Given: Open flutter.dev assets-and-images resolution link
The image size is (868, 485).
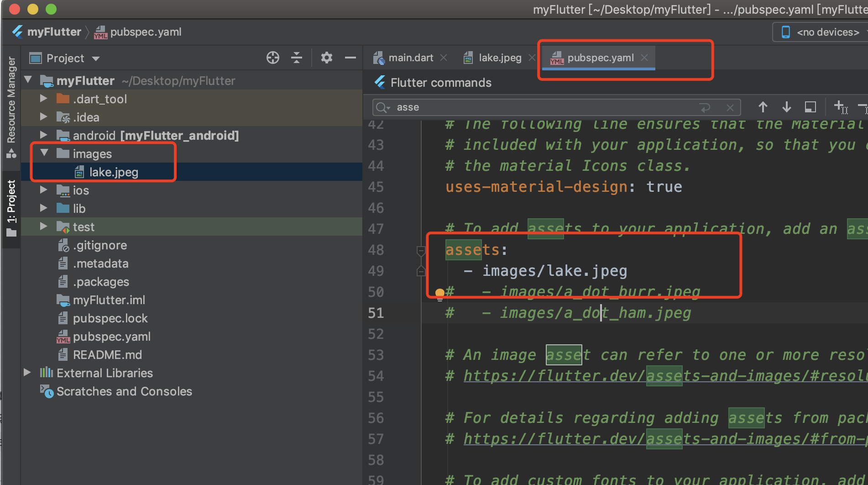Looking at the screenshot, I should coord(665,376).
